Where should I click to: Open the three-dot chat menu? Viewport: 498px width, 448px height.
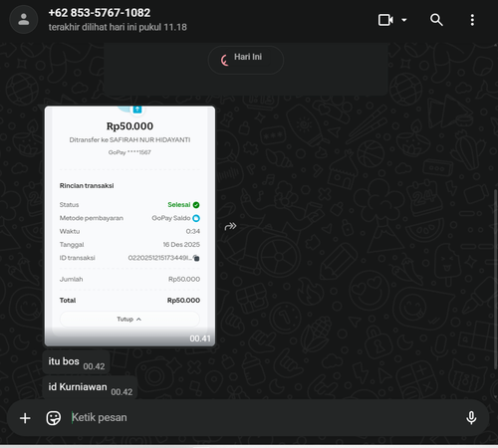[472, 20]
